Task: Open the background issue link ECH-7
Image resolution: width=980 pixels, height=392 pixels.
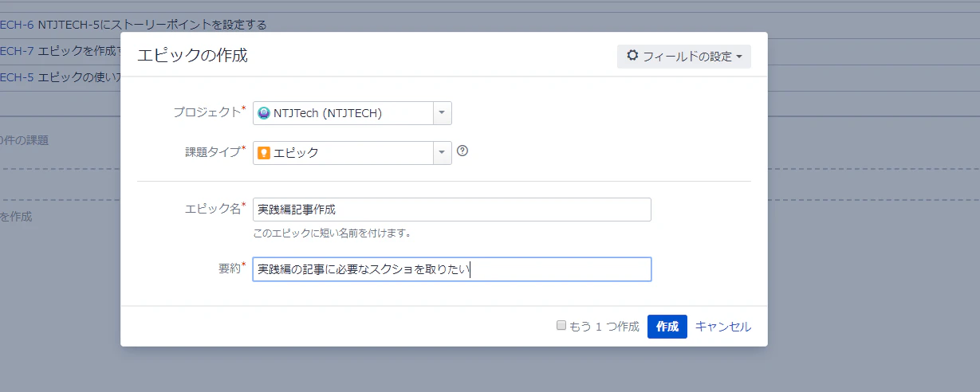Action: [17, 51]
